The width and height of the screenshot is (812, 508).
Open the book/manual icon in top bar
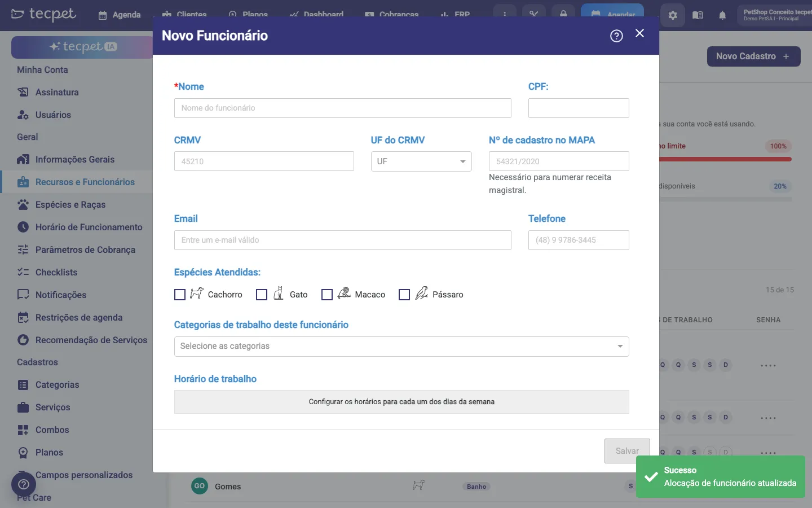tap(698, 15)
